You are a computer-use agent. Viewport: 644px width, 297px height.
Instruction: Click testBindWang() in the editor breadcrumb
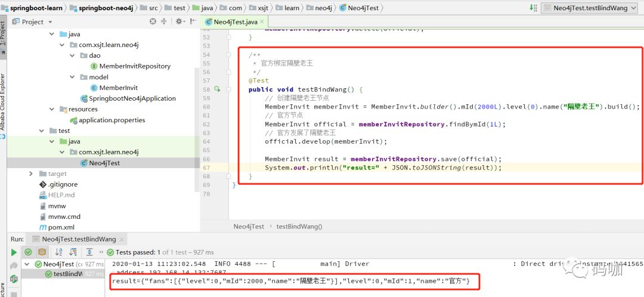[299, 227]
